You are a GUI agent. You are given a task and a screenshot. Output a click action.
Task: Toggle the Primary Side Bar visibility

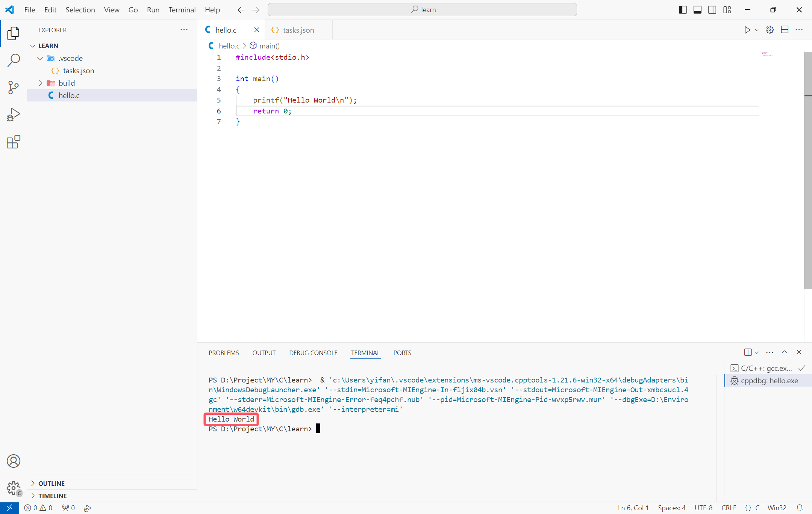click(x=682, y=10)
